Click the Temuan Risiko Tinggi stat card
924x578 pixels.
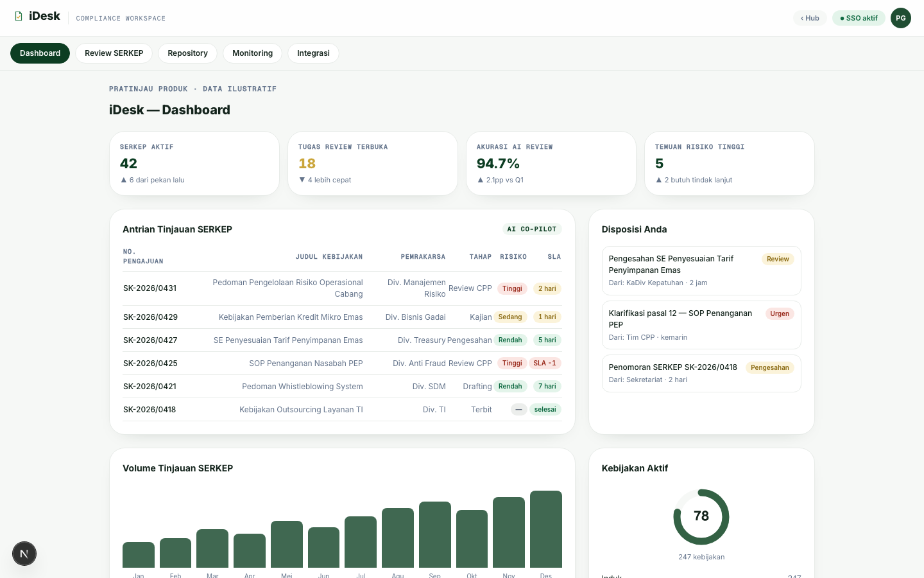(x=730, y=163)
